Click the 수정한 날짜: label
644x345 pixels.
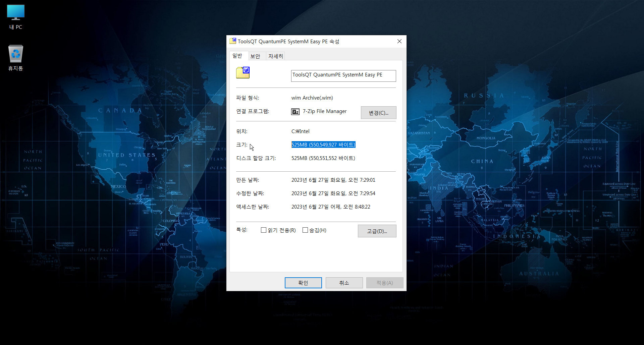[250, 193]
